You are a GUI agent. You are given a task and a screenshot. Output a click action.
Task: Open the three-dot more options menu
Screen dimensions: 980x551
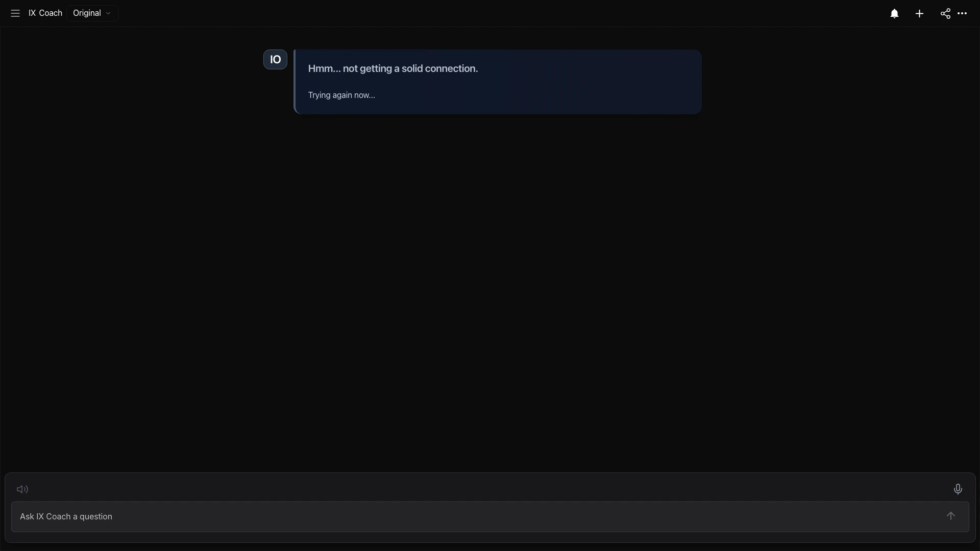[962, 14]
